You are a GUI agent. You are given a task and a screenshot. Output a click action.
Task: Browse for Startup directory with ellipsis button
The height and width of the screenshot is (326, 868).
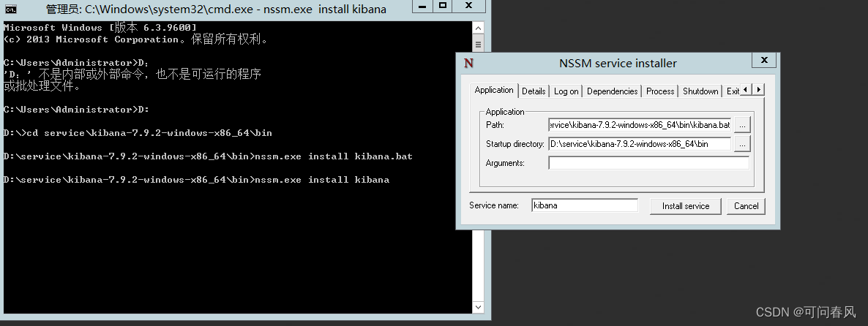[x=742, y=144]
